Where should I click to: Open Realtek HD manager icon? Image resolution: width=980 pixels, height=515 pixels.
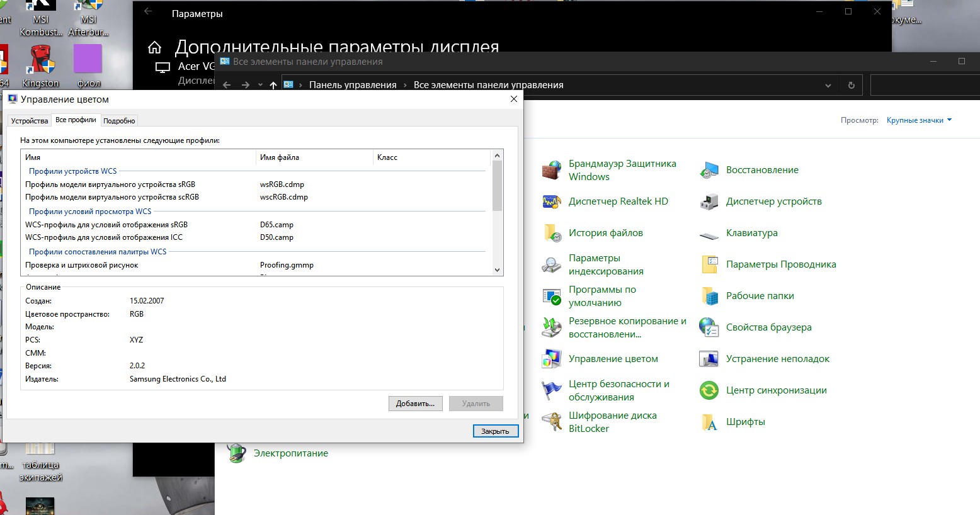click(x=552, y=201)
